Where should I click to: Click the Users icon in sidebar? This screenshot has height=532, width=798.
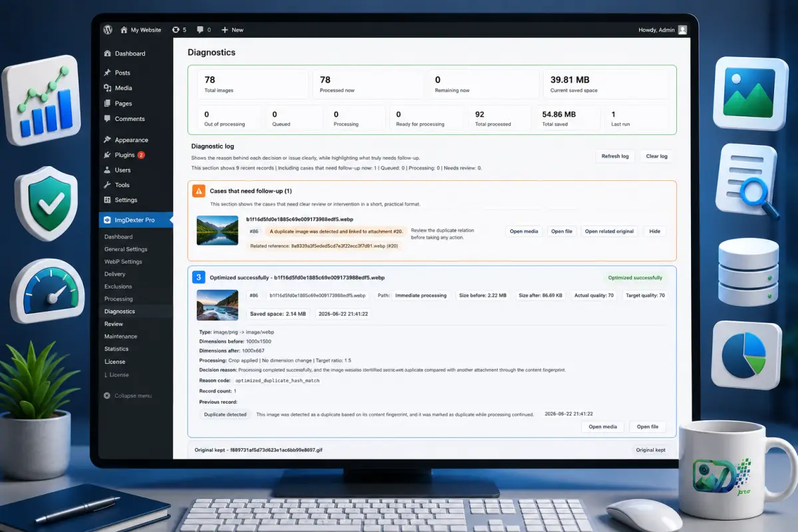coord(108,170)
